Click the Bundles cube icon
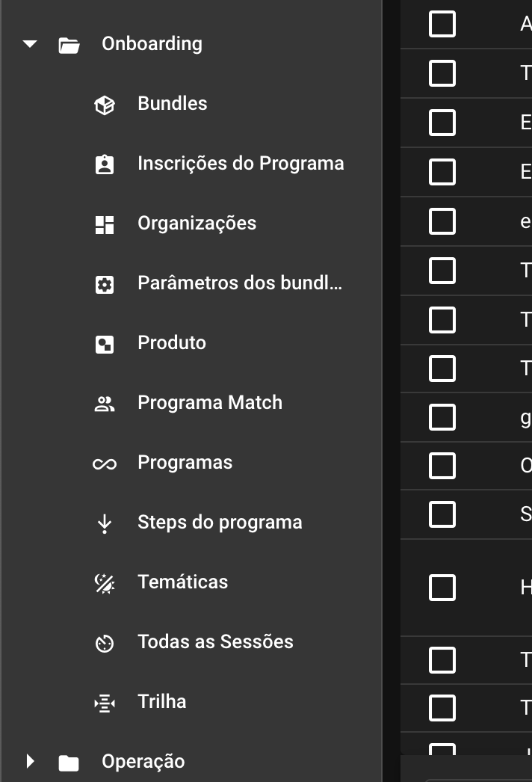This screenshot has height=782, width=532. pos(104,105)
